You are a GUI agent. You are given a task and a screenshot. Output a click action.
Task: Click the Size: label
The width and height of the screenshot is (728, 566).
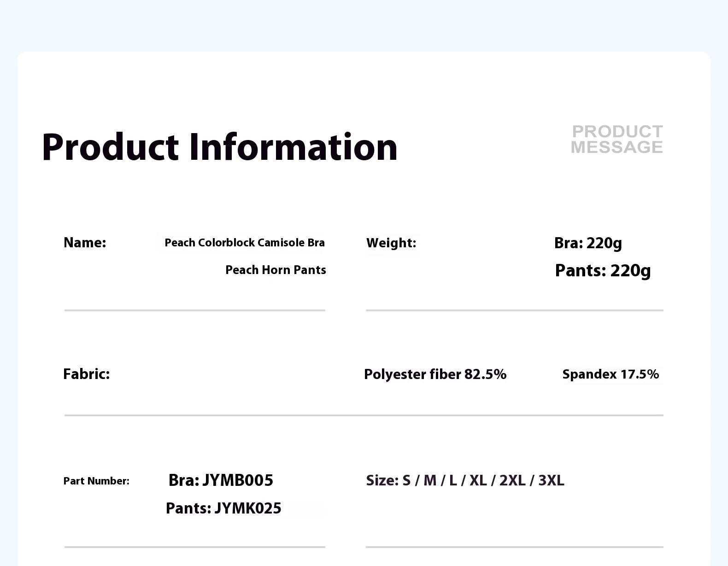[x=382, y=480]
